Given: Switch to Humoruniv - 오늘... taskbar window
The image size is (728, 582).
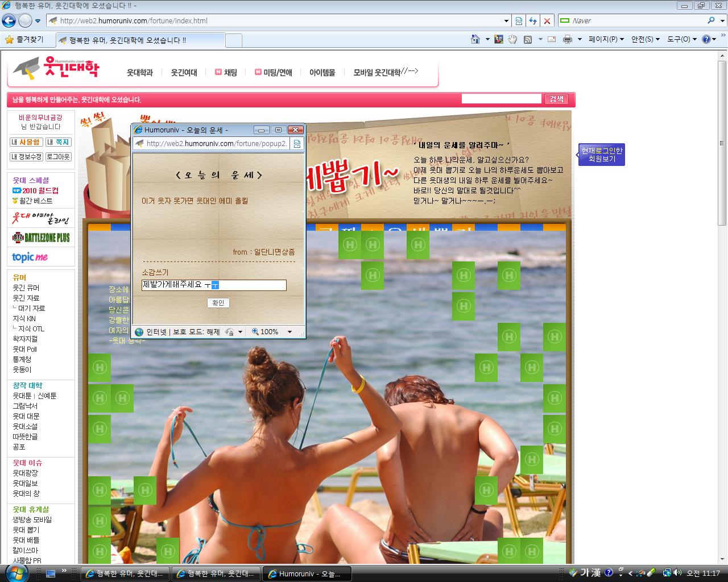Looking at the screenshot, I should 308,573.
